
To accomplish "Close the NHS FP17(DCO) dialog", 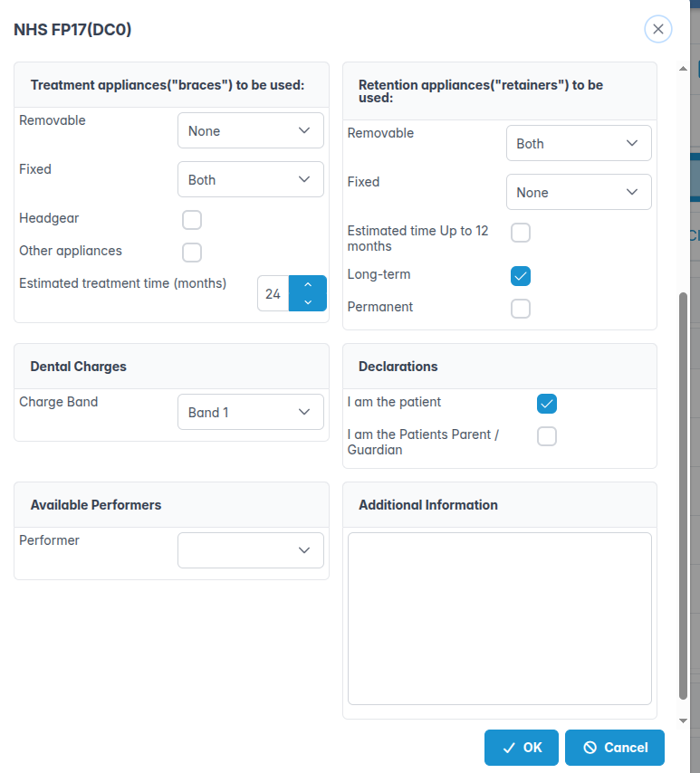I will [658, 30].
